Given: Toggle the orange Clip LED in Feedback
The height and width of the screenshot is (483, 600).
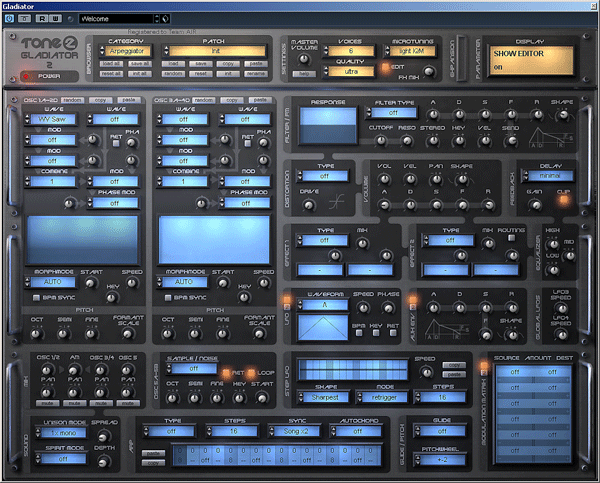Looking at the screenshot, I should point(563,199).
